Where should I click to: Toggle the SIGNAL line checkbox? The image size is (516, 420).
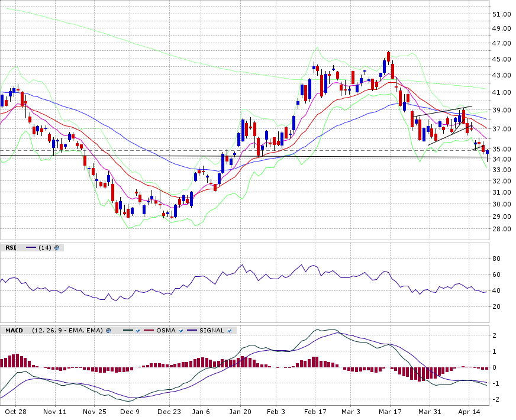[x=230, y=331]
